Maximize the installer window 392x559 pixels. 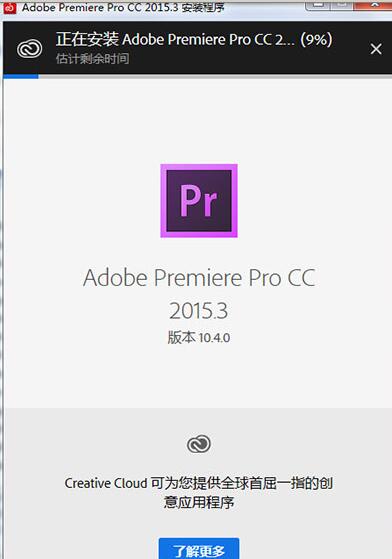[342, 5]
